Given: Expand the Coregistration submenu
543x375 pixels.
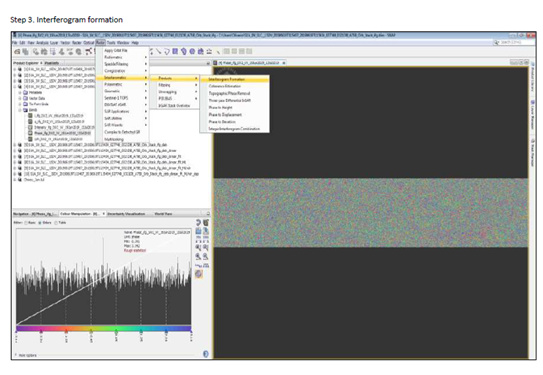Looking at the screenshot, I should coord(122,71).
